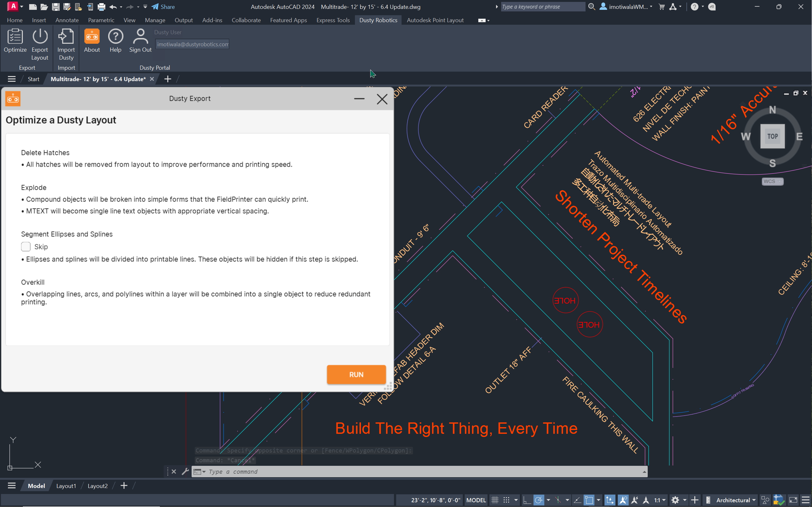812x507 pixels.
Task: Click the Share button
Action: coord(163,7)
